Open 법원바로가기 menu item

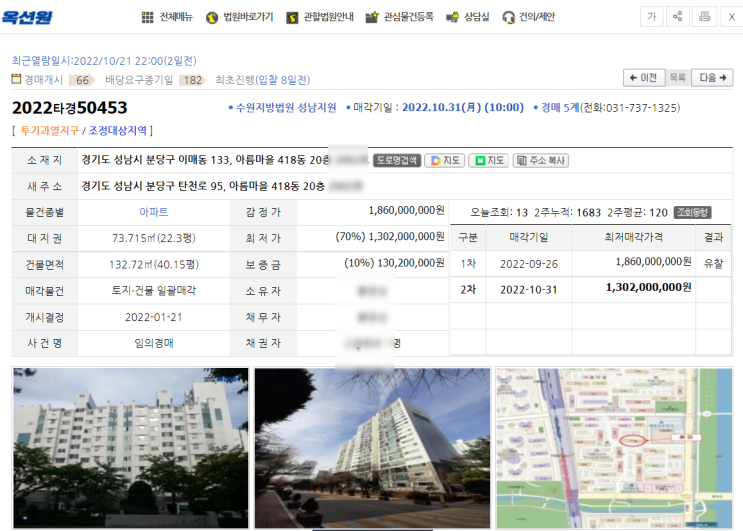[x=248, y=17]
